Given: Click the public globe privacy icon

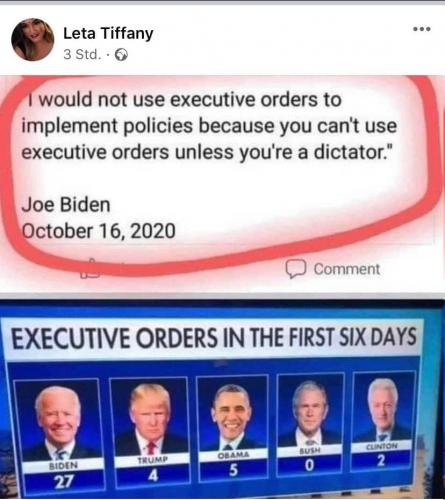Looking at the screenshot, I should [121, 55].
